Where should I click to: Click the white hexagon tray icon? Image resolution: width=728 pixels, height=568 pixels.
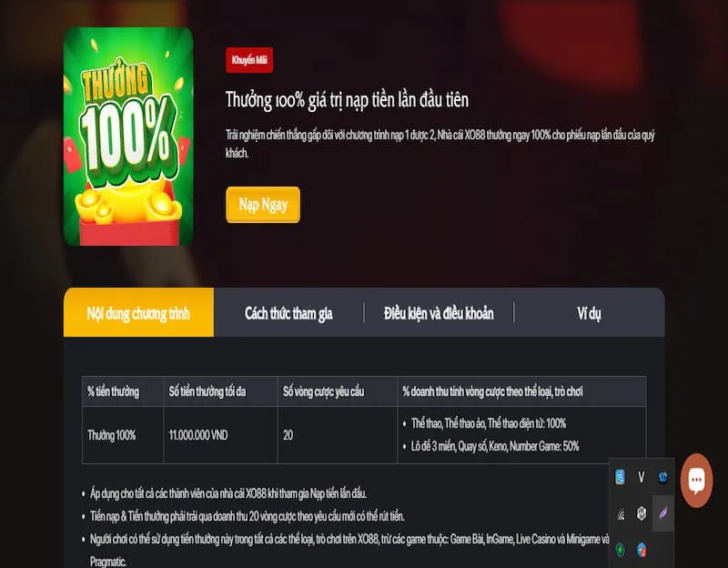642,513
